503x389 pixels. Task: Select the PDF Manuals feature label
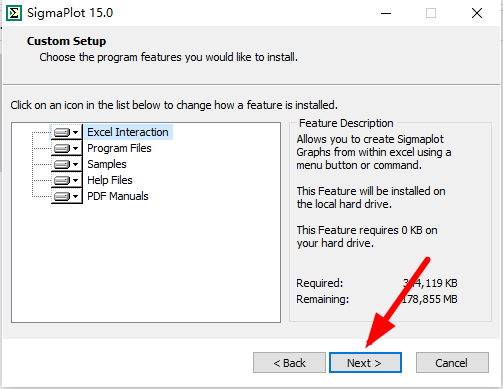(x=118, y=196)
